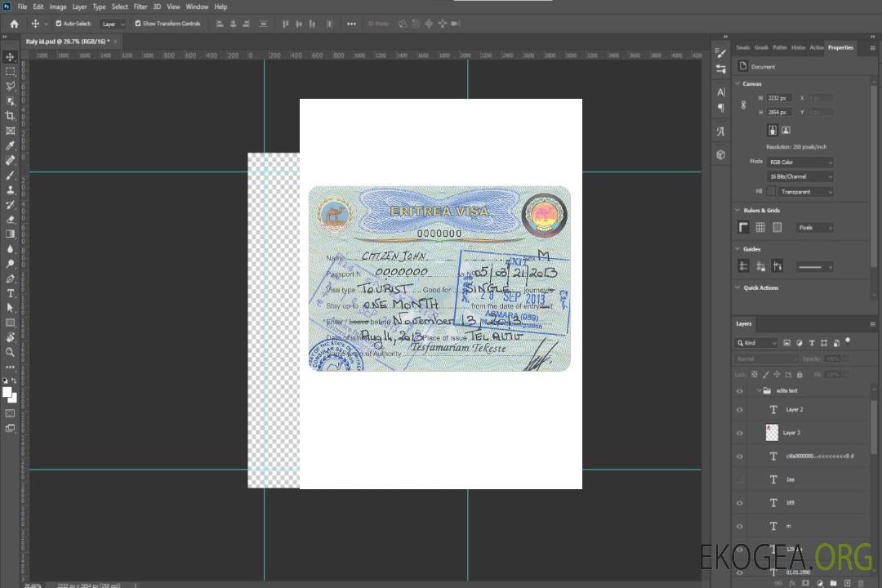Collapse the Quick Actions section

[x=738, y=287]
